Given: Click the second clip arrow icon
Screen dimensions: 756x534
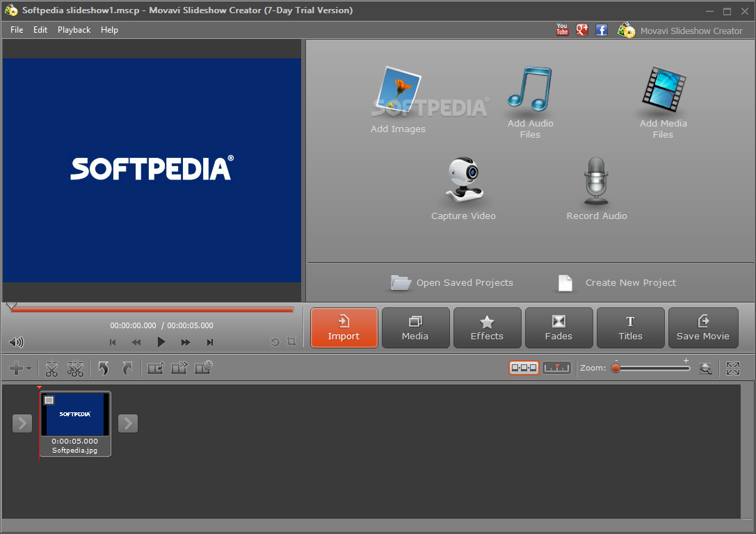Looking at the screenshot, I should click(x=179, y=369).
